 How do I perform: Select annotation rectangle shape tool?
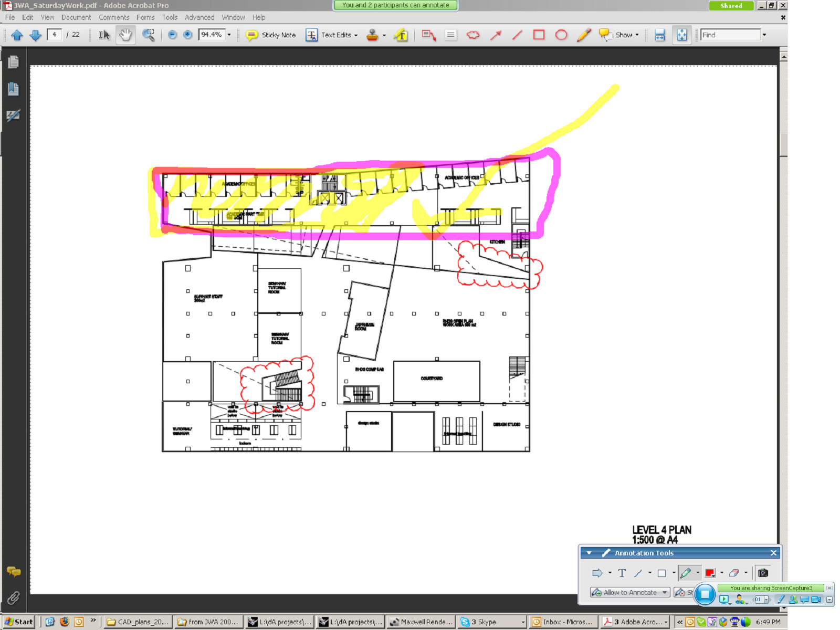(661, 573)
